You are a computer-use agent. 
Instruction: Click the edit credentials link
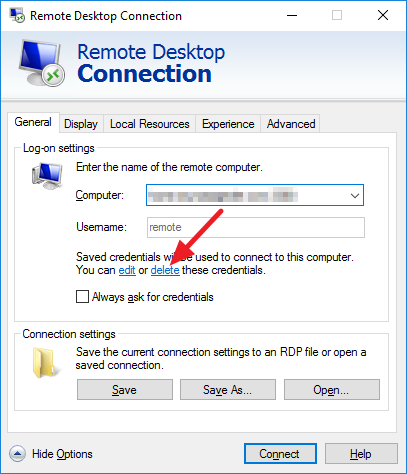click(127, 270)
